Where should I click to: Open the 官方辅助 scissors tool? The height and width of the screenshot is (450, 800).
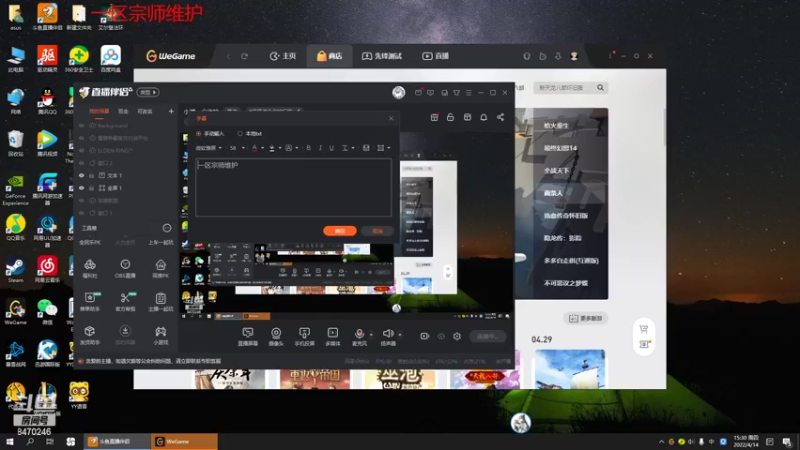pos(125,301)
